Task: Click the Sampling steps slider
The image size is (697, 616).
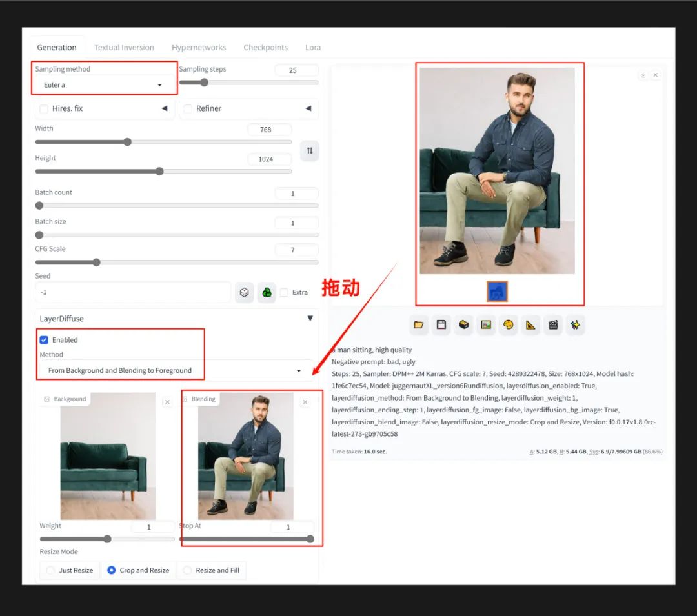Action: (249, 82)
